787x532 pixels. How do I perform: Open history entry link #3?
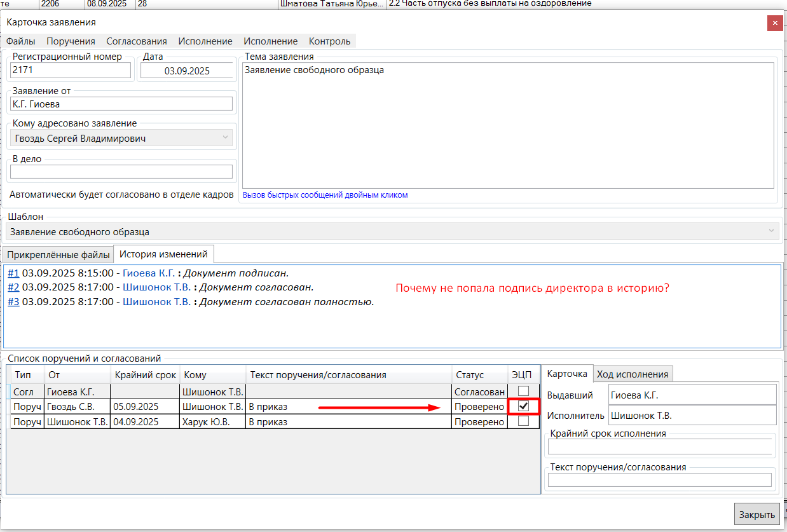click(13, 302)
